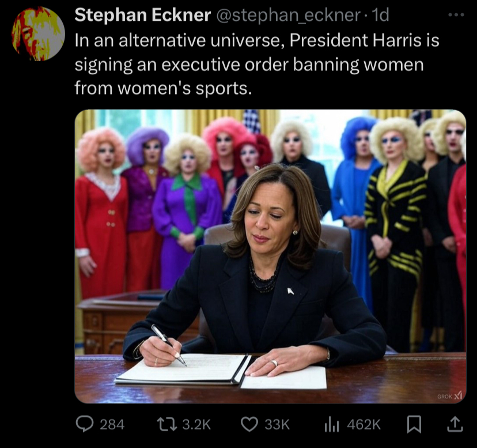The width and height of the screenshot is (477, 448).
Task: Open the view analytics bar-chart icon
Action: [x=331, y=424]
